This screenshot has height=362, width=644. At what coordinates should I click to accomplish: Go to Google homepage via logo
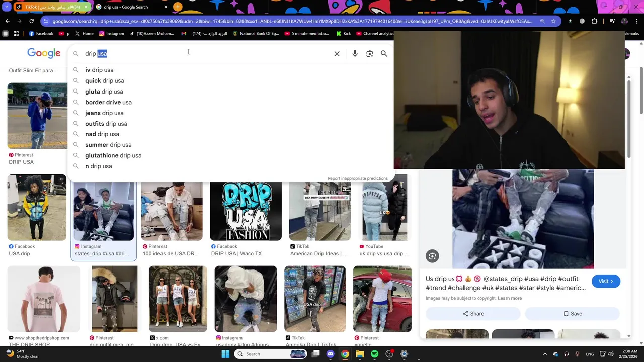(x=44, y=53)
